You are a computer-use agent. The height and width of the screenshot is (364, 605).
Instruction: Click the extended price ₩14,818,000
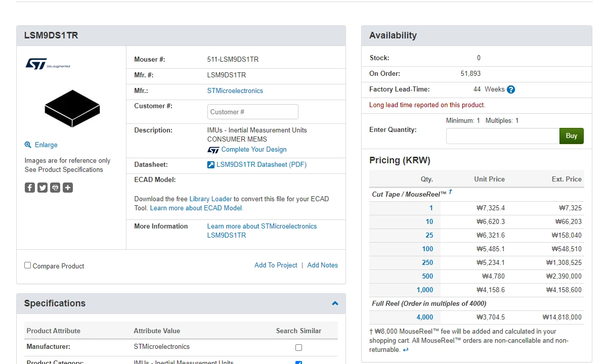[x=562, y=317]
